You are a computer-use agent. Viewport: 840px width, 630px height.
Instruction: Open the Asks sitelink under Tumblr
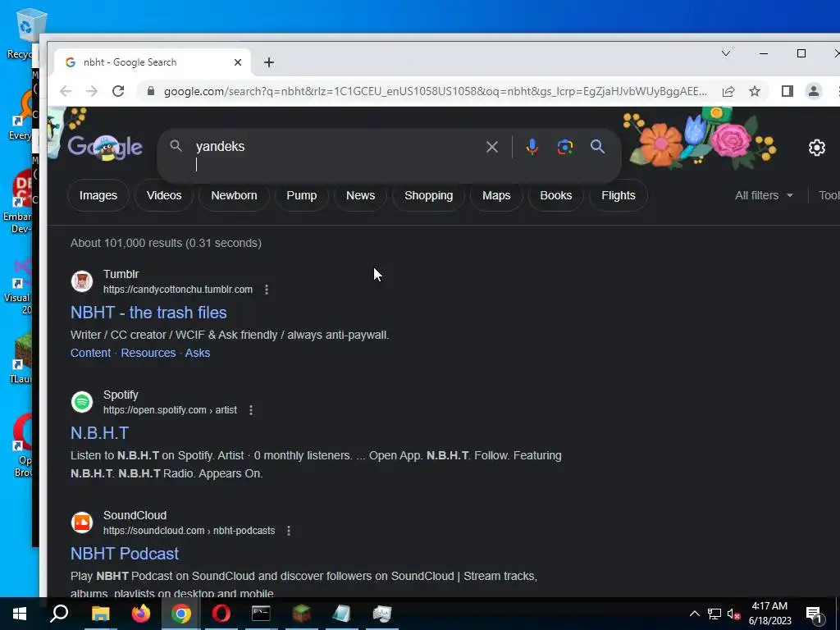(198, 353)
